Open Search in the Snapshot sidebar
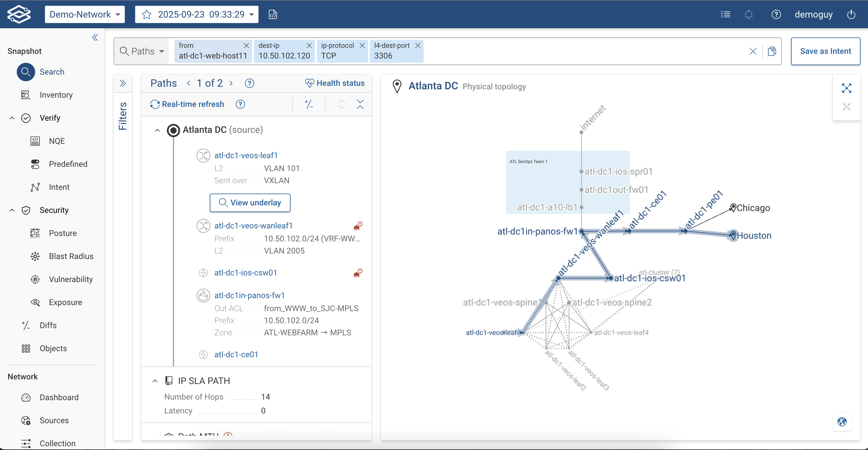Screen dimensions: 868x450 (26, 72)
